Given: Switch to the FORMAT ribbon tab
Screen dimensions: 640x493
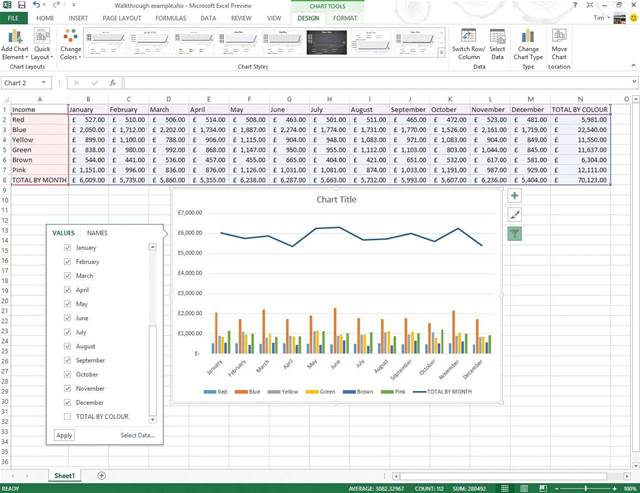Looking at the screenshot, I should tap(345, 18).
